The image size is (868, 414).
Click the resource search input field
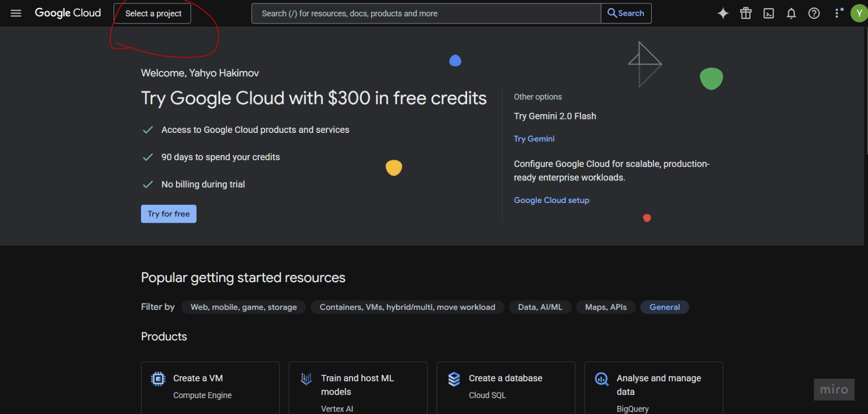426,13
